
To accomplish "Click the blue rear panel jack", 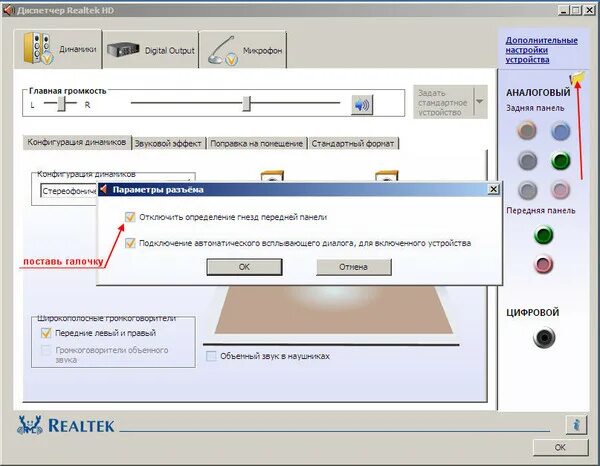I will point(561,131).
